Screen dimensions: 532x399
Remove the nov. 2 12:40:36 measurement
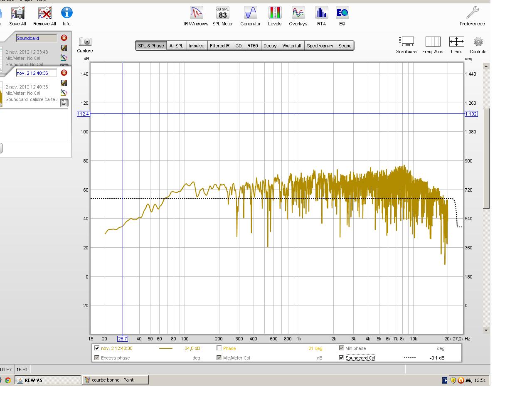click(x=64, y=73)
